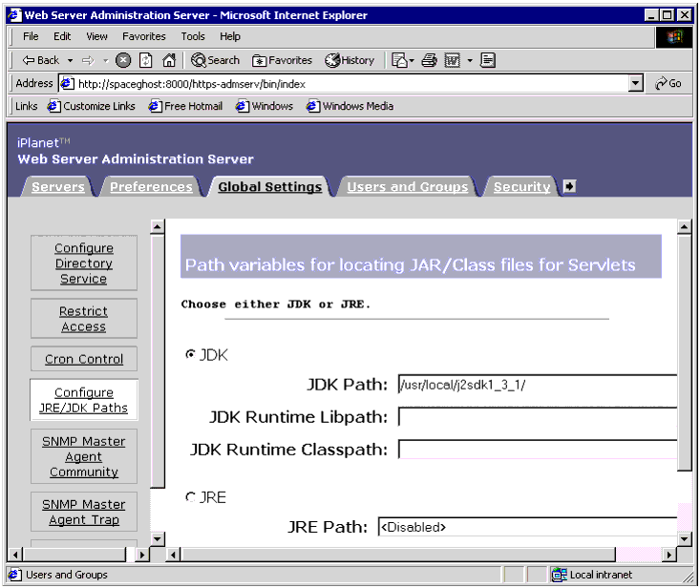Switch to the Security tab
The image size is (700, 588).
[521, 186]
